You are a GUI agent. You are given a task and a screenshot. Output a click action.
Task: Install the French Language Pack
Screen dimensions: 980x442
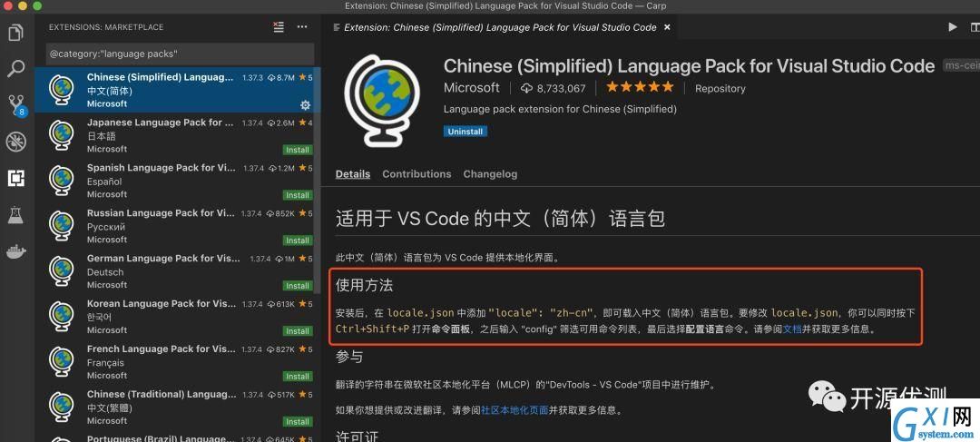pos(298,377)
